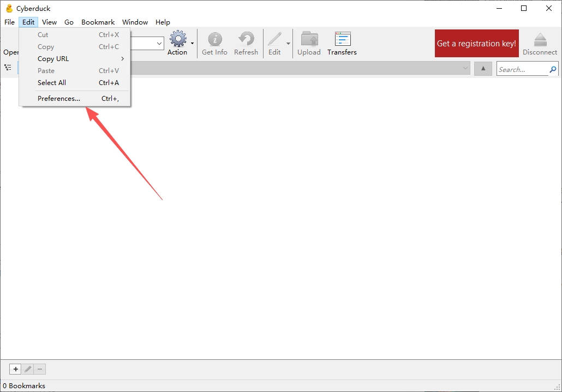Click the Cyberduck app icon in title bar
562x392 pixels.
(9, 8)
